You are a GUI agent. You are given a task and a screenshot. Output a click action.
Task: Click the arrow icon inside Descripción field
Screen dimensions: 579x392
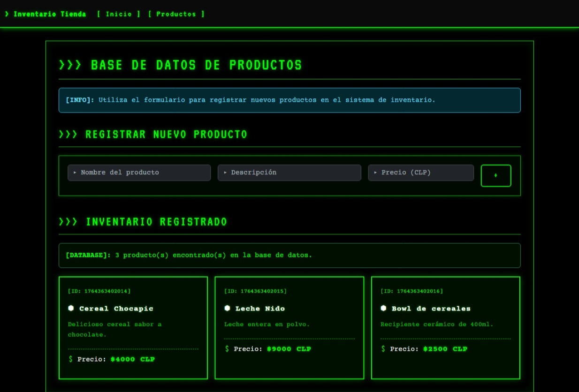coord(224,173)
